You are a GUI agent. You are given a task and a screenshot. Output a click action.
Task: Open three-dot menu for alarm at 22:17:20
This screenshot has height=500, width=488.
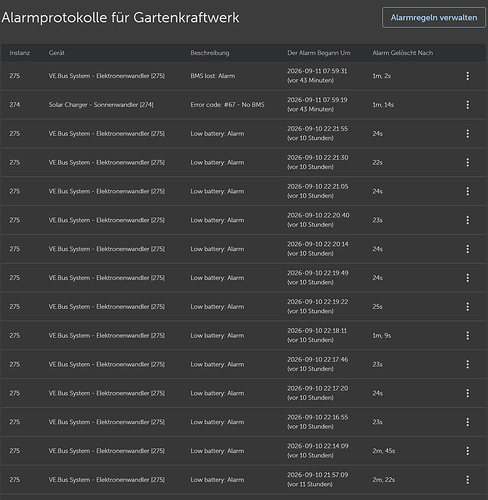tap(468, 393)
